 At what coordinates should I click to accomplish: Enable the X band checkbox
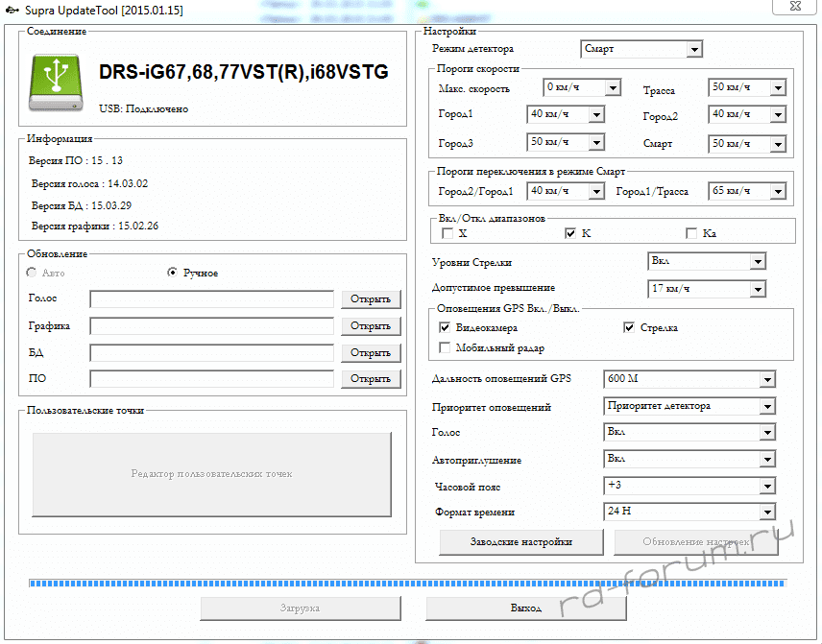[x=447, y=234]
